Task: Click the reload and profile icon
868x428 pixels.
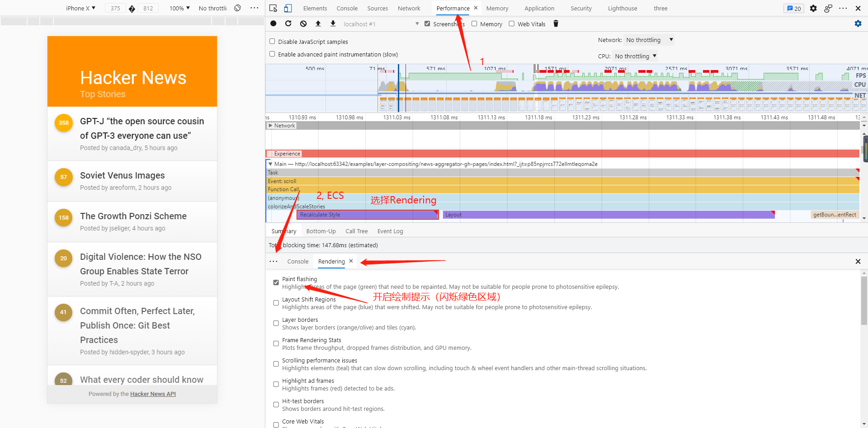Action: click(x=288, y=24)
